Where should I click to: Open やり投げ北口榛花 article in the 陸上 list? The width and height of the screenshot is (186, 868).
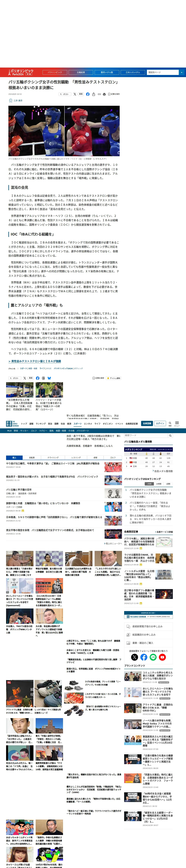tap(53, 463)
